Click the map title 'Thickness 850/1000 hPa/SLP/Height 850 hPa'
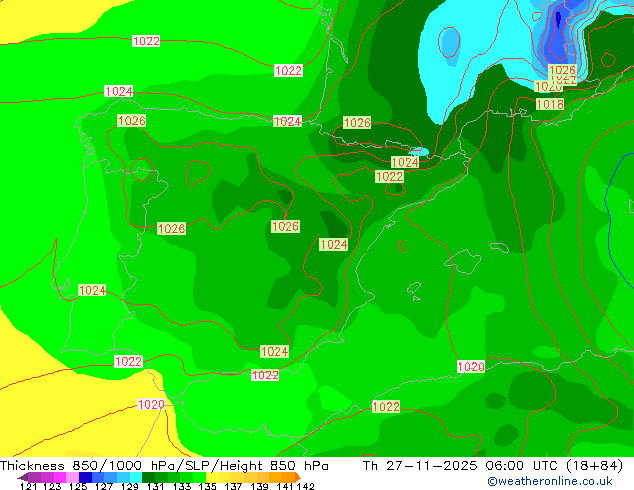 point(164,466)
